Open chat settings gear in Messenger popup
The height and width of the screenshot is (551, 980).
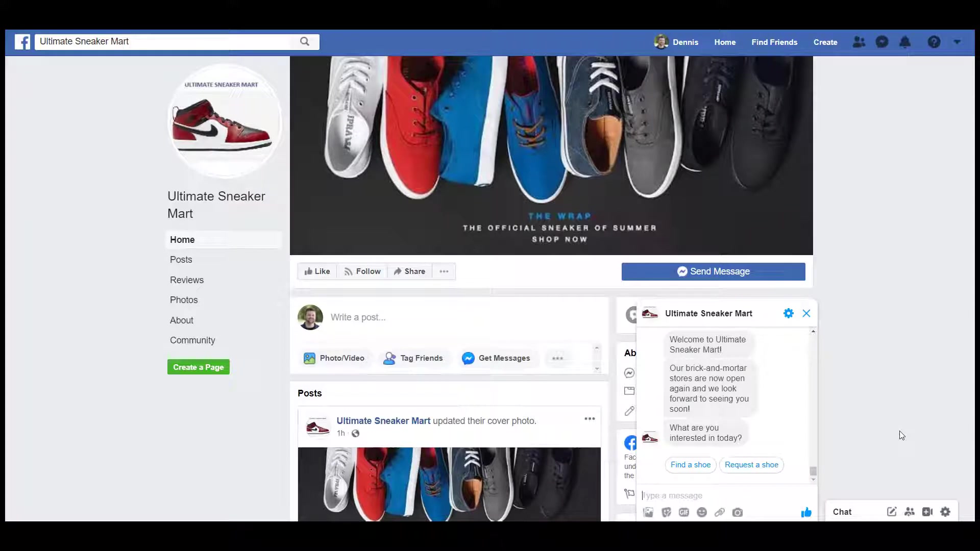coord(789,314)
